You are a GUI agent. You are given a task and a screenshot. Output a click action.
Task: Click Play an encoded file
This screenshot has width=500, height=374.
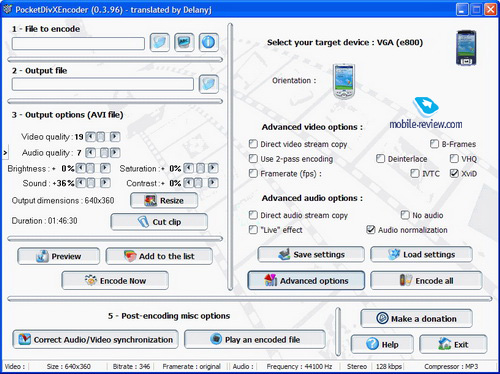click(255, 340)
